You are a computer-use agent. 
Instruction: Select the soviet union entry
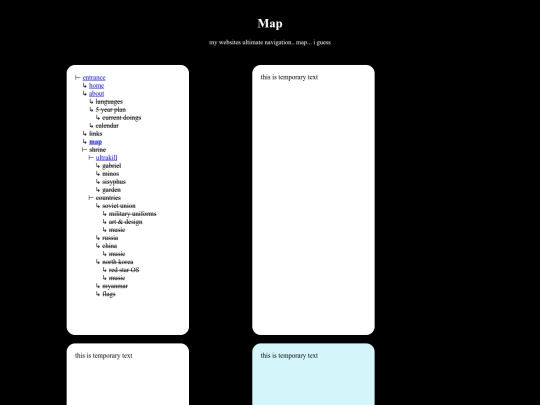pyautogui.click(x=119, y=206)
